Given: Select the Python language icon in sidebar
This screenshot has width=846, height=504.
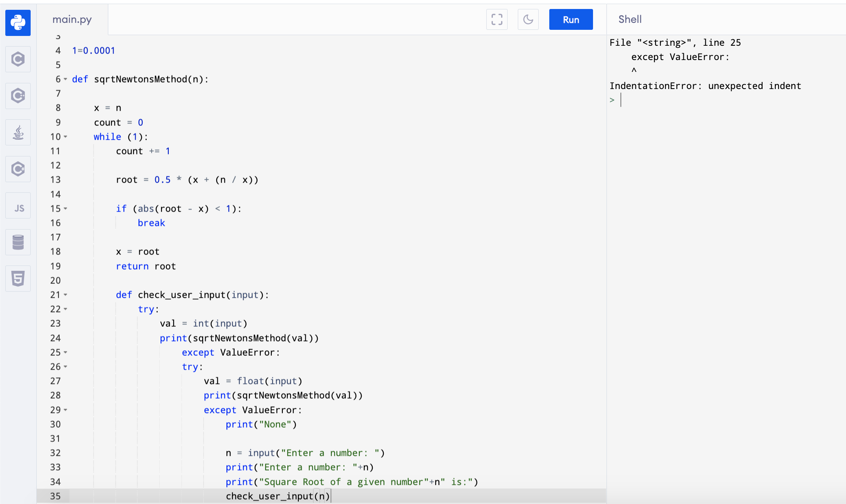Looking at the screenshot, I should tap(18, 23).
